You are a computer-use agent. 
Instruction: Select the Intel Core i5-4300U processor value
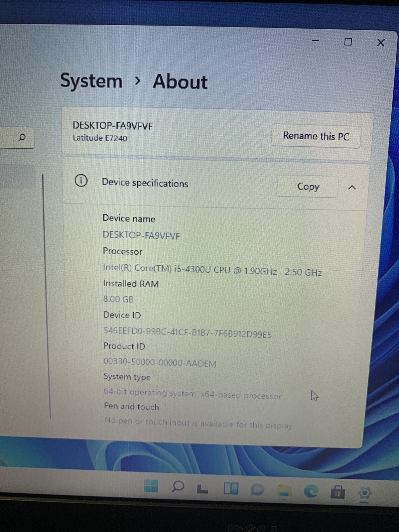(212, 270)
